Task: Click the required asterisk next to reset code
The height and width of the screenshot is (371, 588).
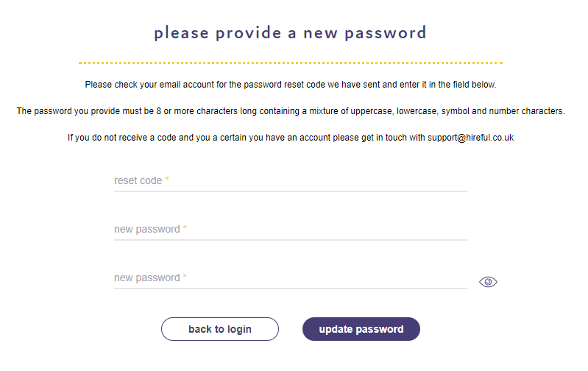Action: coord(167,180)
